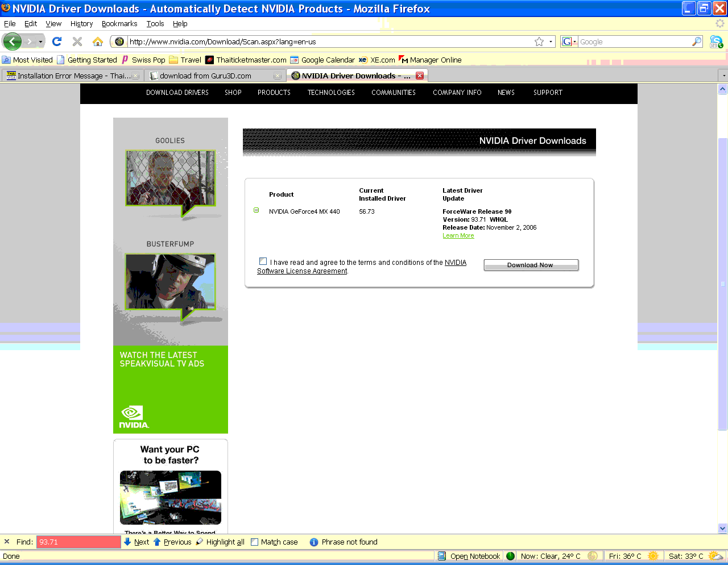Click Want your PC to be faster ad image
728x565 pixels.
tap(171, 497)
